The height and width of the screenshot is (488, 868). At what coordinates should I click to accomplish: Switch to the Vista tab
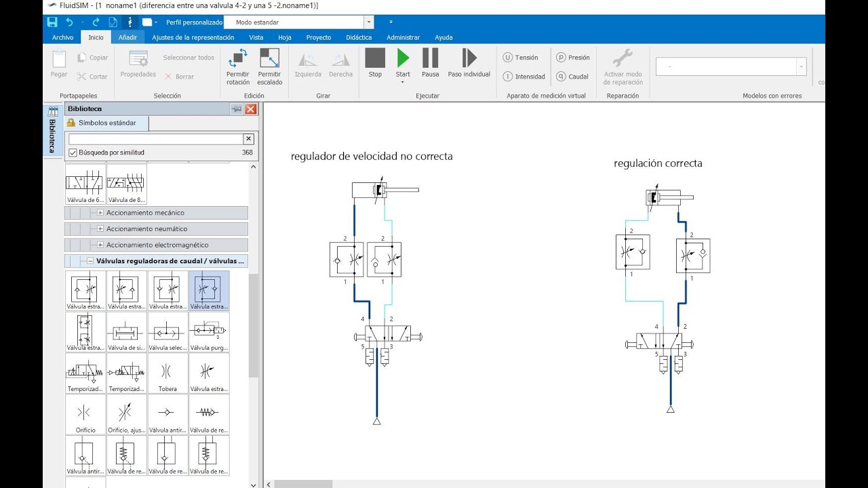[256, 37]
